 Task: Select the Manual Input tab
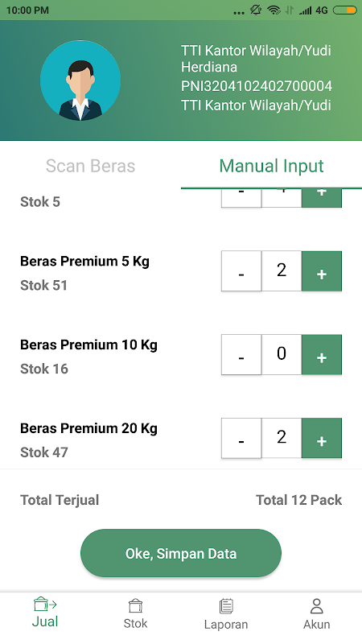pos(271,166)
